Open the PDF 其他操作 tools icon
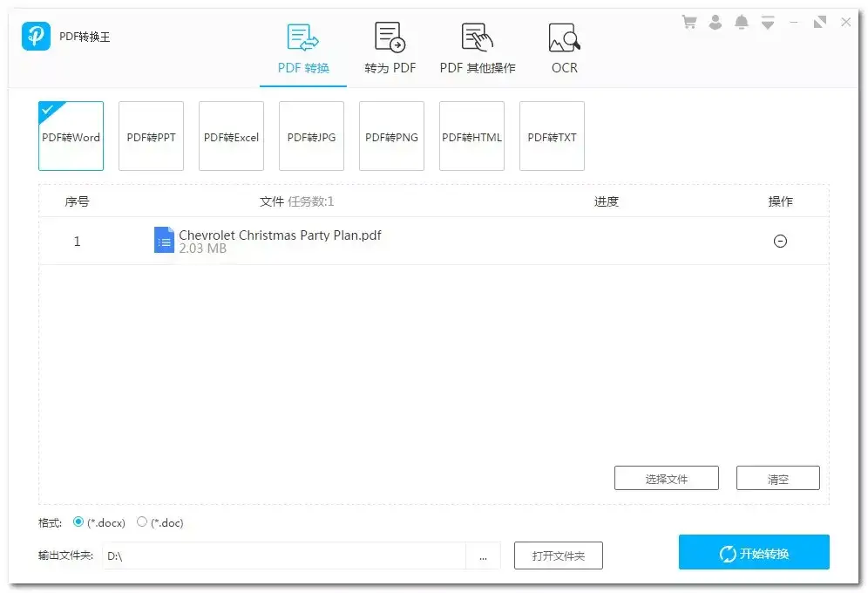 tap(477, 37)
